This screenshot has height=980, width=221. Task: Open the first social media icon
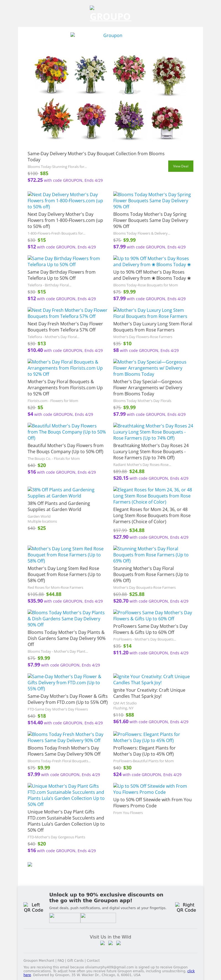pos(102,943)
